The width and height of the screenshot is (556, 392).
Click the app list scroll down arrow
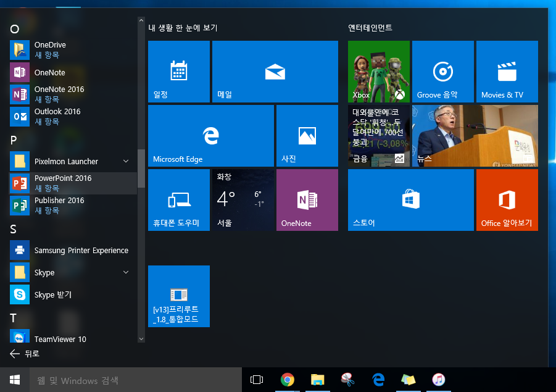[x=141, y=339]
